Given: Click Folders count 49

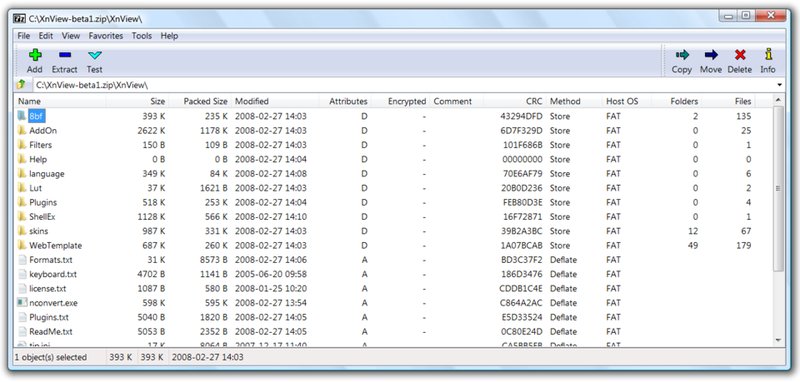Looking at the screenshot, I should [693, 245].
